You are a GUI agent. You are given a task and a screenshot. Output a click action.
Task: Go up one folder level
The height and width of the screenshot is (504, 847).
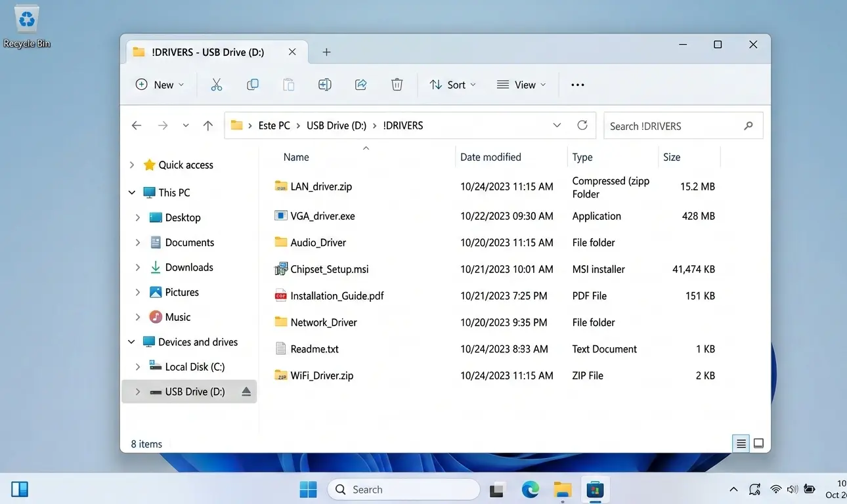tap(208, 125)
